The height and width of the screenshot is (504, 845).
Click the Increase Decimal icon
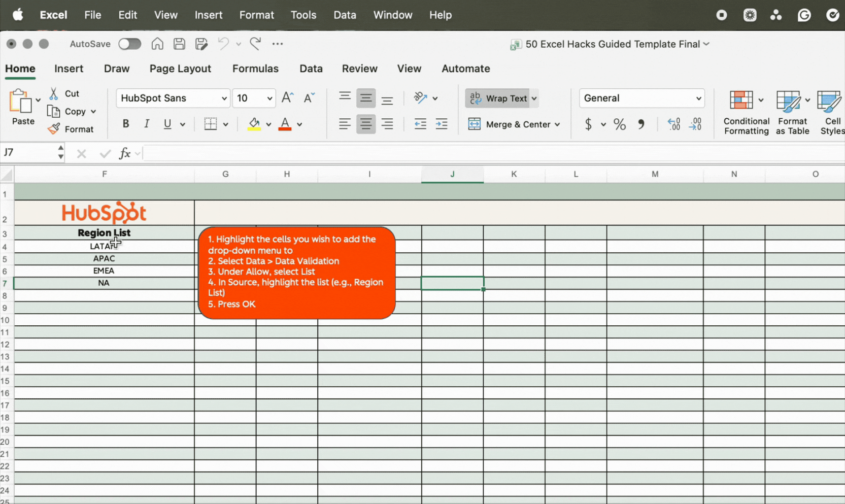[x=674, y=124]
